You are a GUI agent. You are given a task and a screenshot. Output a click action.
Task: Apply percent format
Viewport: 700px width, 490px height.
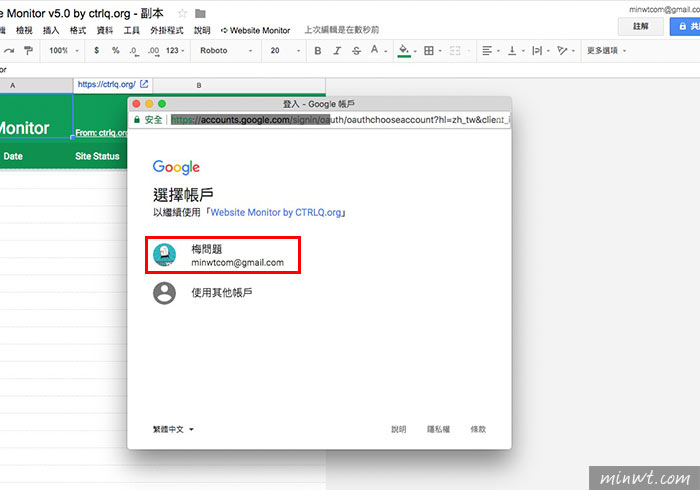[116, 50]
